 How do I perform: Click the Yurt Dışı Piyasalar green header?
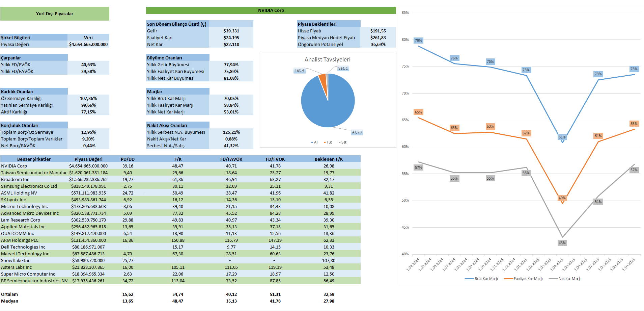click(x=55, y=14)
